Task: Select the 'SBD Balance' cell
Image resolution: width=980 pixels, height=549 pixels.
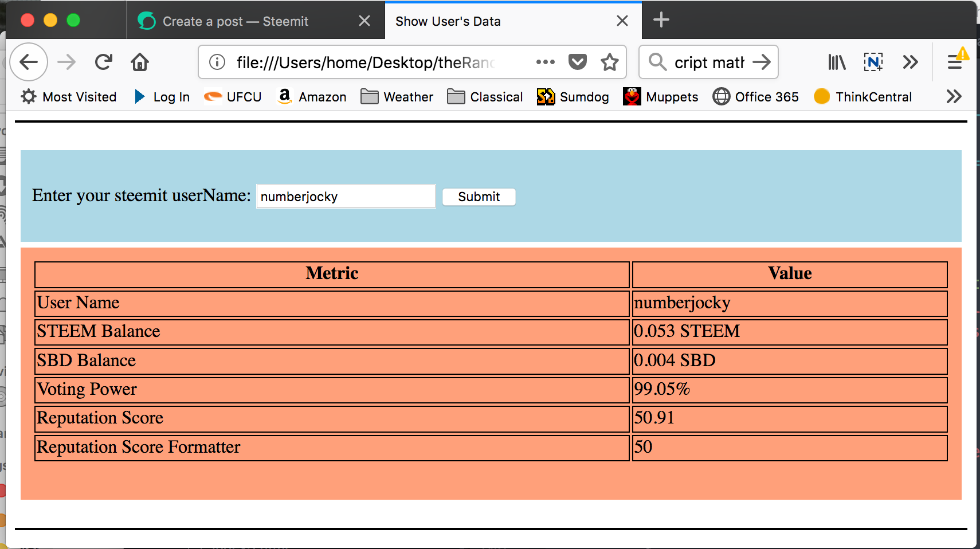Action: coord(332,361)
